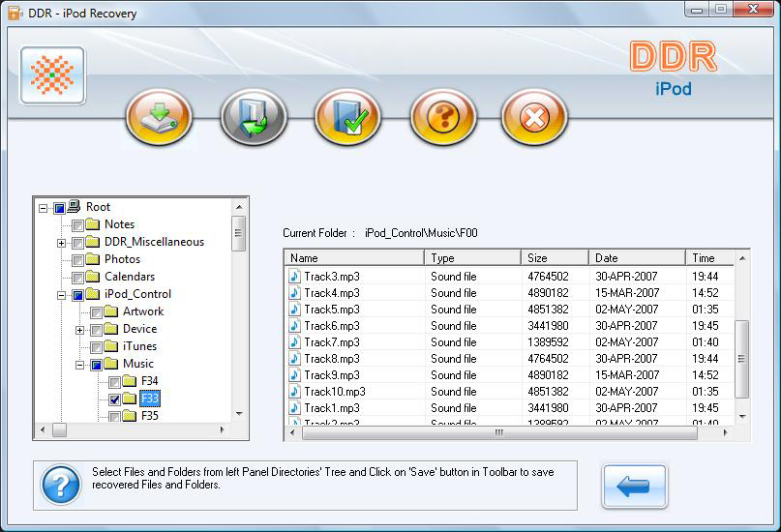Select the Track4.mp3 file name

tap(332, 293)
